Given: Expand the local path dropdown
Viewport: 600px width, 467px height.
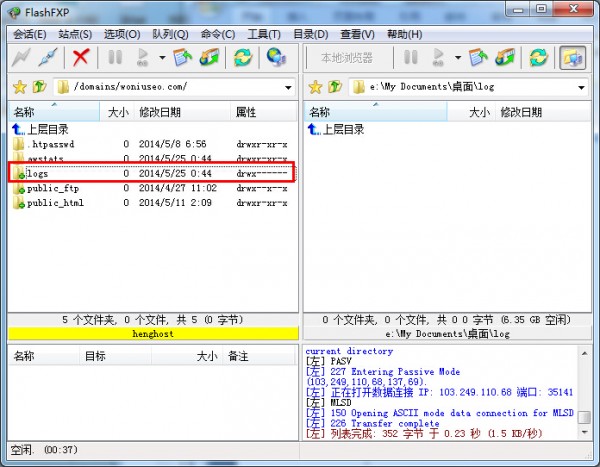Looking at the screenshot, I should pos(581,87).
